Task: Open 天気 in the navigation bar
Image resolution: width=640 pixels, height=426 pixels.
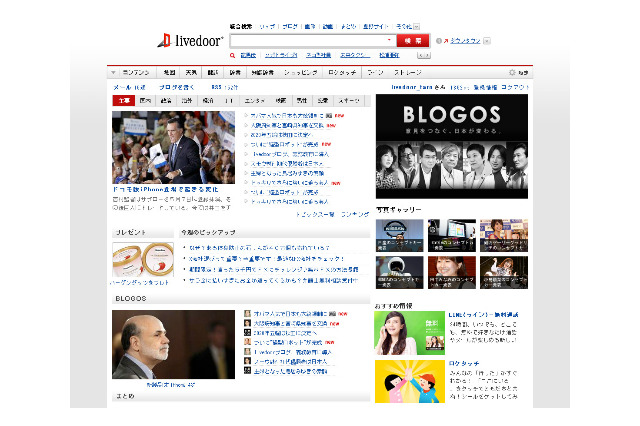Action: point(191,73)
